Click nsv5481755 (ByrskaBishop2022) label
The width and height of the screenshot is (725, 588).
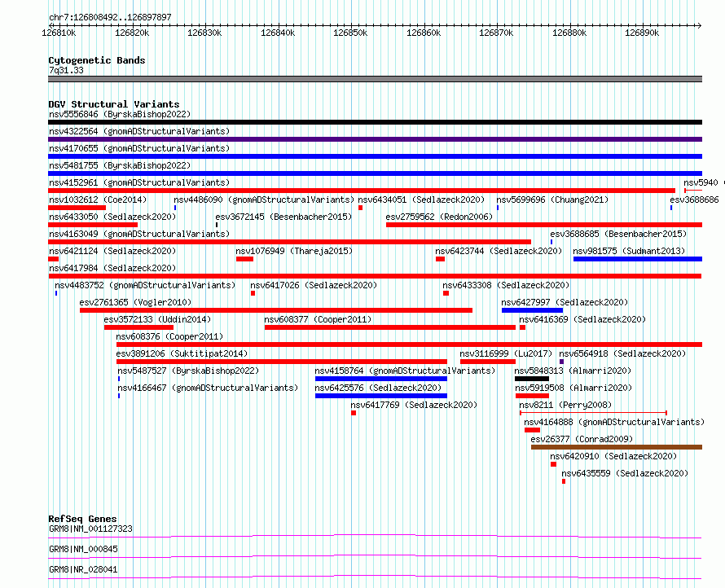point(120,165)
